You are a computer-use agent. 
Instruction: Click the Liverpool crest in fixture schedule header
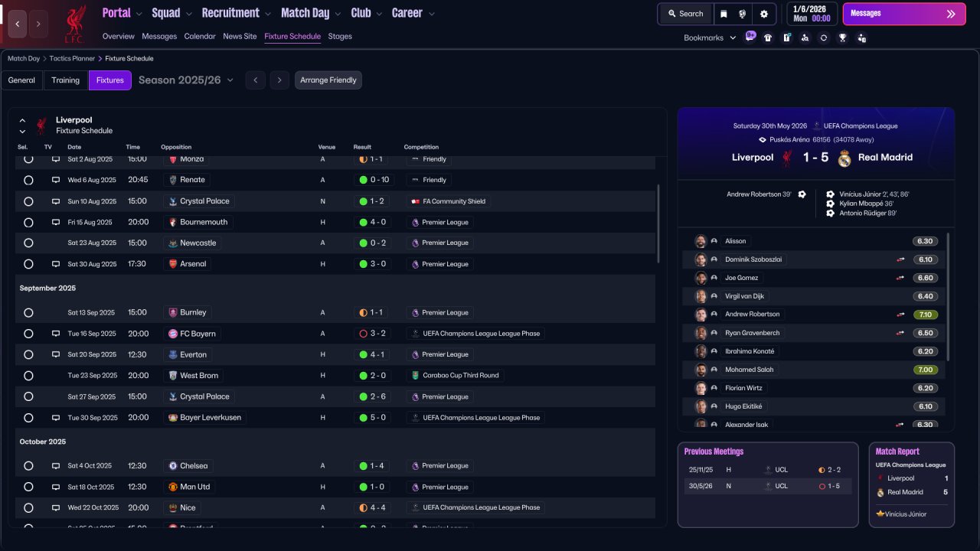41,125
